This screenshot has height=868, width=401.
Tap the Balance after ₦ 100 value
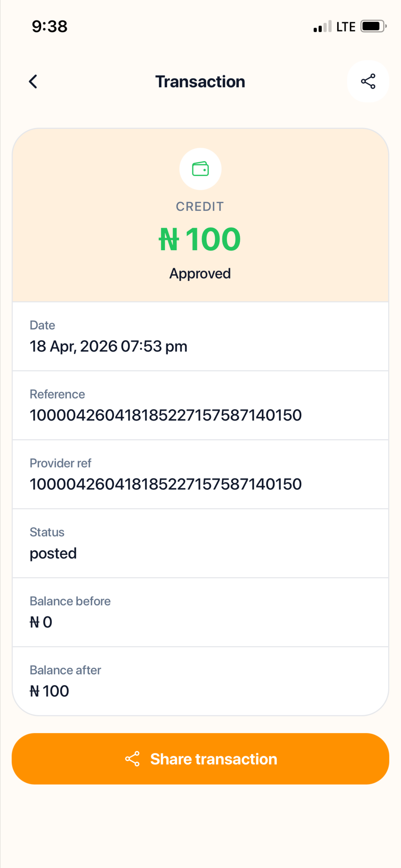(49, 691)
